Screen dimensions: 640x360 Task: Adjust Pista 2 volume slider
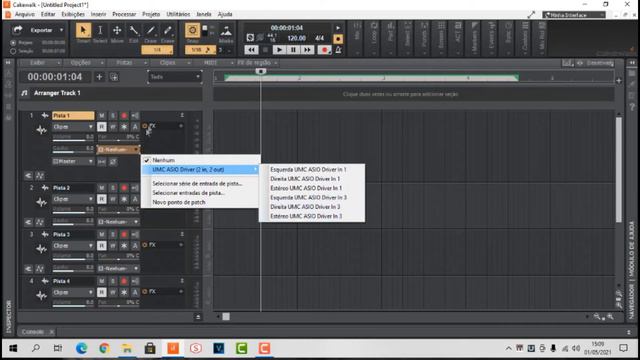point(73,210)
